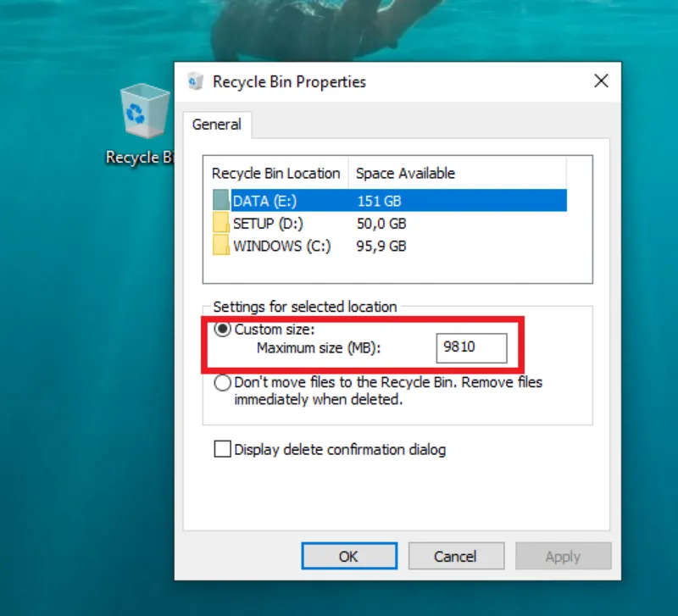Click the Space Available column header
Screen dimensions: 678x616
coord(457,174)
